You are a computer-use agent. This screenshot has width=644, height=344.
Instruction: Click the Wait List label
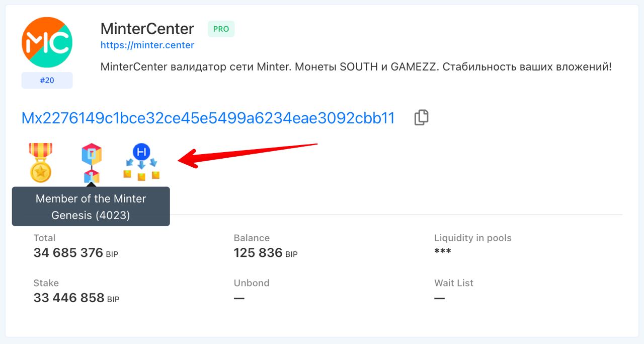pos(454,283)
